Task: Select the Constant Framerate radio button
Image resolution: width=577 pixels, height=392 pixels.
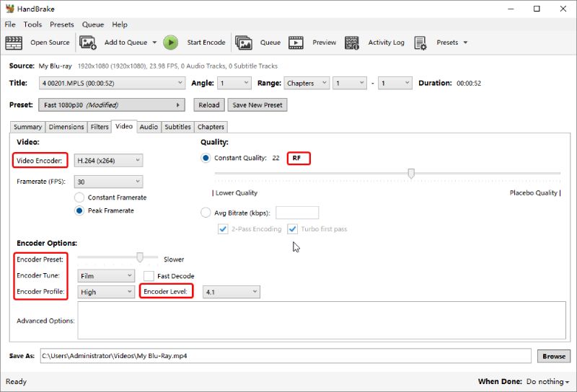Action: (x=79, y=197)
